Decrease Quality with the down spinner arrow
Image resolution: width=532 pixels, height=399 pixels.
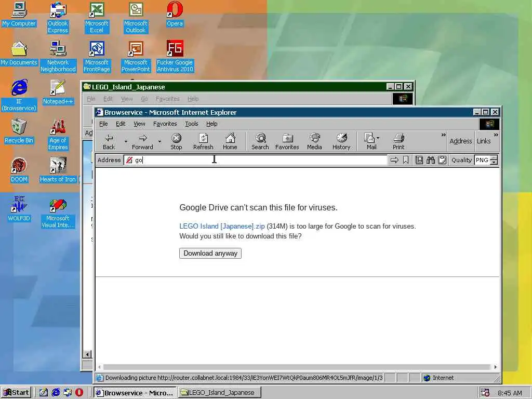click(495, 162)
